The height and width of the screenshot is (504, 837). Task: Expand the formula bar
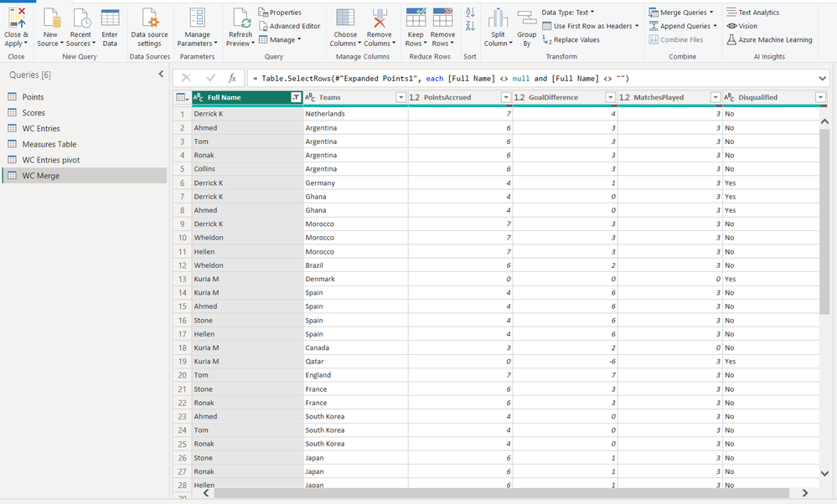click(822, 78)
